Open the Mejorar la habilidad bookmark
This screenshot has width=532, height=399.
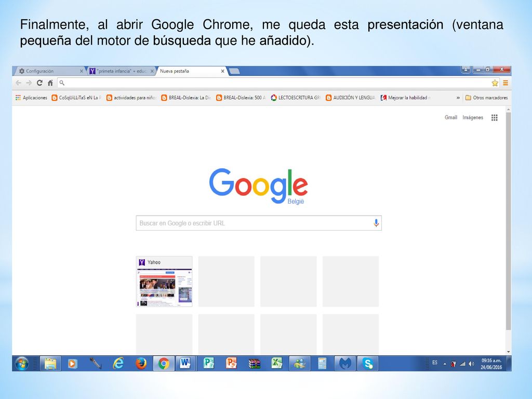[405, 98]
